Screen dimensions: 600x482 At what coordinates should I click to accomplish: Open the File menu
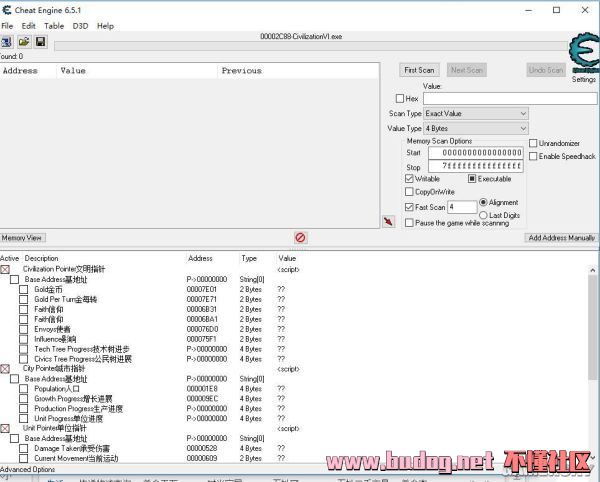click(x=7, y=26)
